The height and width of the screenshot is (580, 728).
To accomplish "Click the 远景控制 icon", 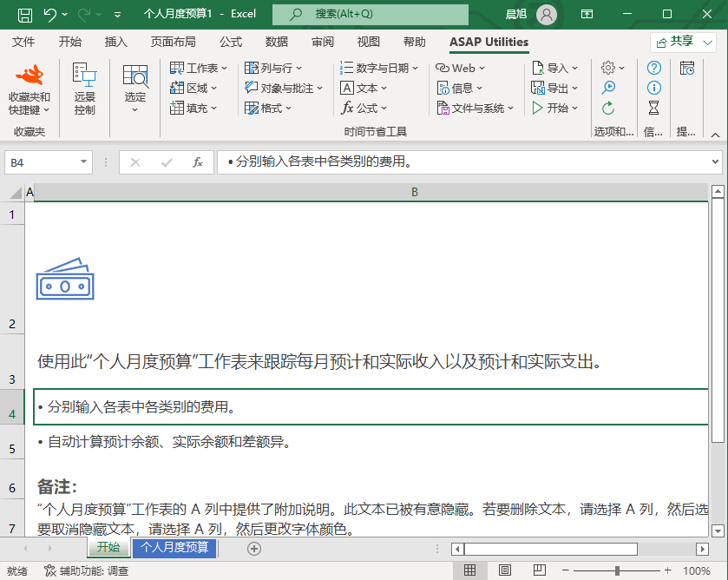I will [84, 89].
